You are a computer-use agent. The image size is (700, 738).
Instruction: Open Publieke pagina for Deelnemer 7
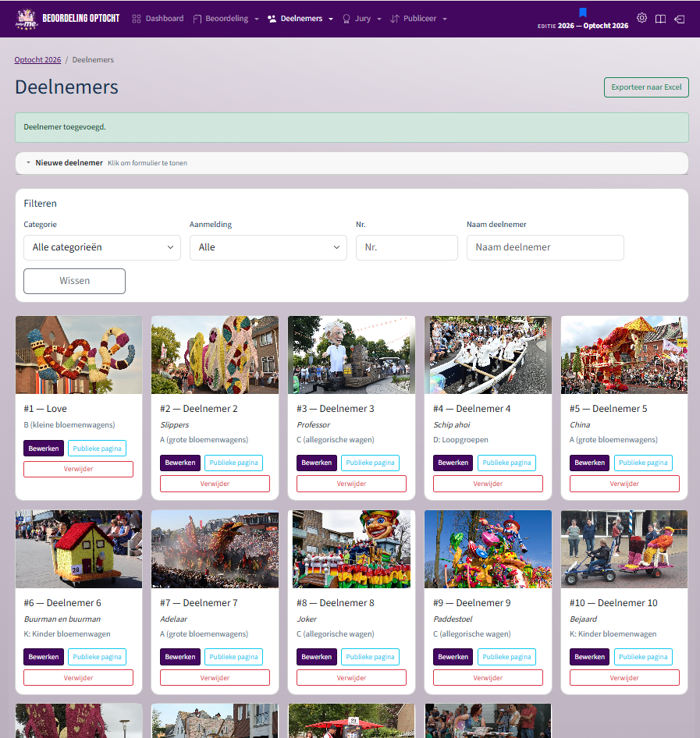pos(233,657)
